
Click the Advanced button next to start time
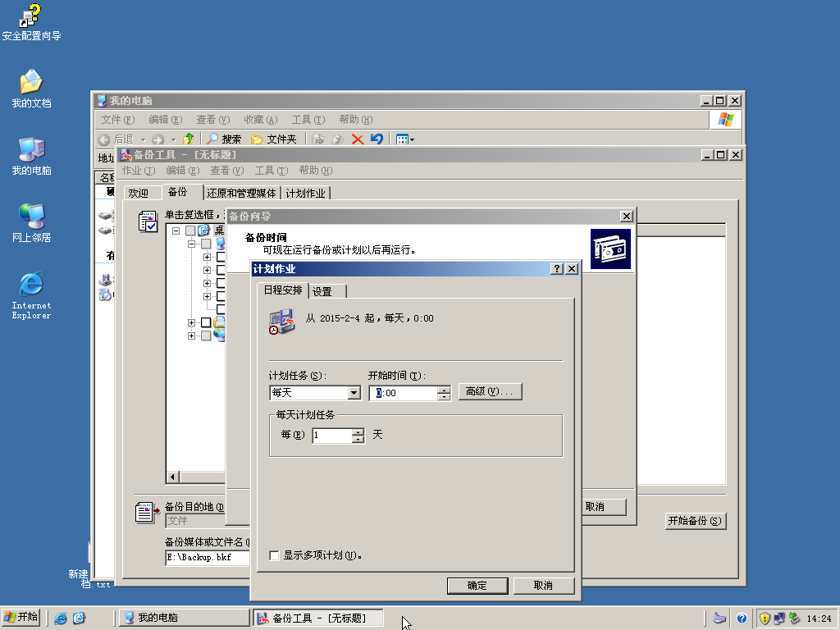click(x=490, y=391)
